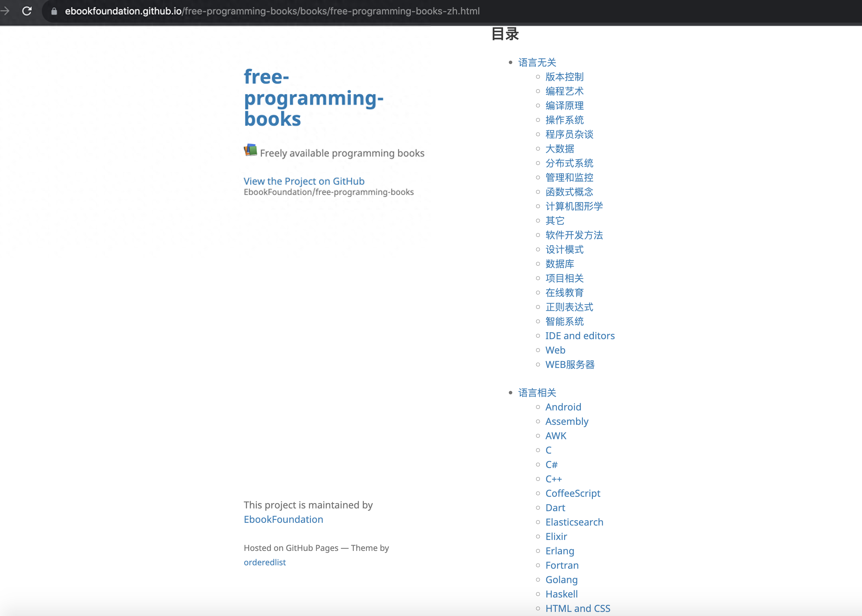
Task: Click the HTML and CSS link
Action: tap(578, 609)
